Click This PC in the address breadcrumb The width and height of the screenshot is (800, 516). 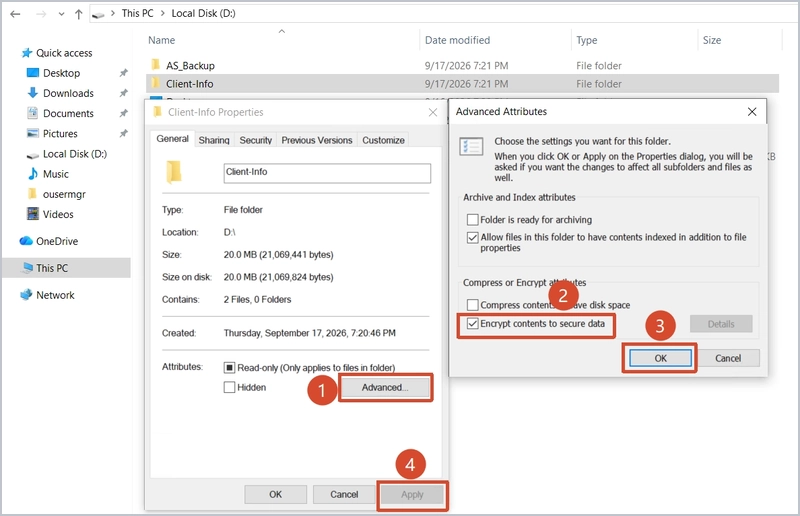pyautogui.click(x=137, y=13)
